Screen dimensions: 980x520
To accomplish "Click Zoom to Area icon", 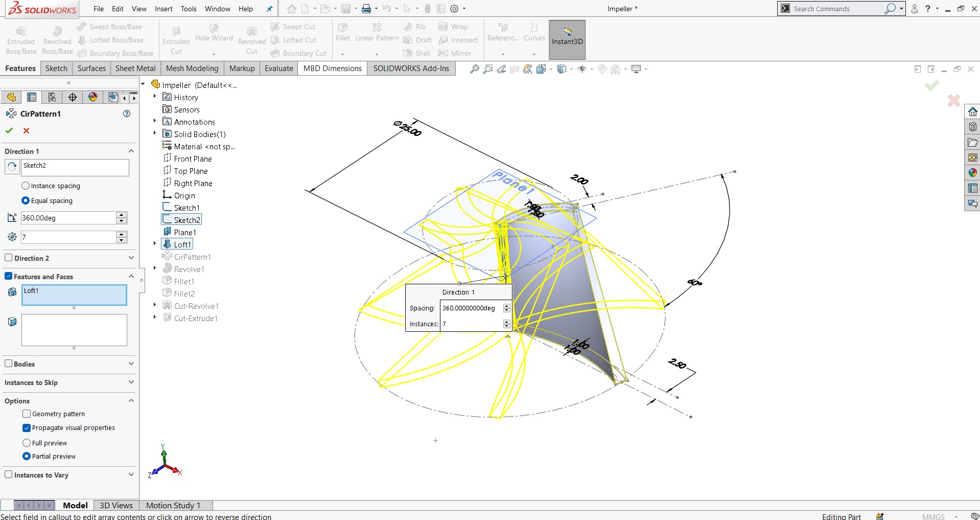I will tap(488, 69).
